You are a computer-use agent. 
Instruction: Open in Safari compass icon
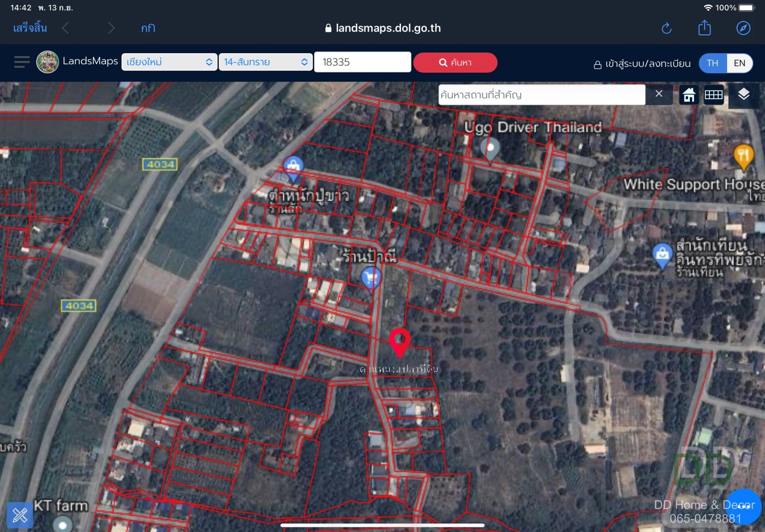click(743, 28)
